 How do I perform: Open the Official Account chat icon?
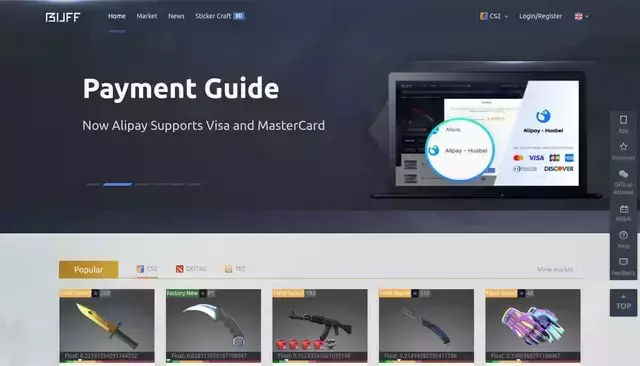tap(623, 182)
